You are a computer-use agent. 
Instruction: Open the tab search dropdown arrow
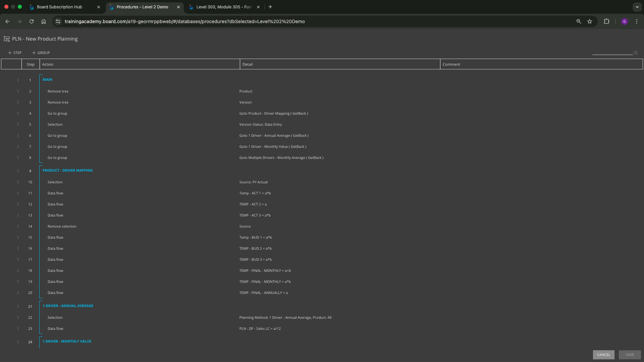click(x=637, y=7)
